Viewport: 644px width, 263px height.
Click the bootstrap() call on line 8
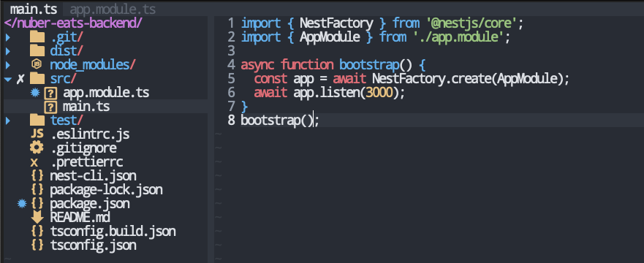(277, 121)
